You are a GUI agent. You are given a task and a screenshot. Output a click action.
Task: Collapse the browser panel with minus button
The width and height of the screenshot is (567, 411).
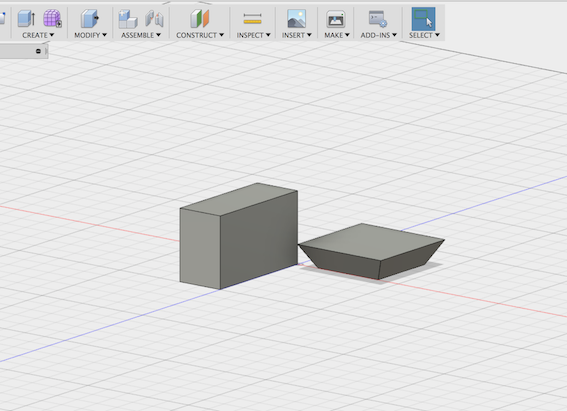[x=38, y=51]
